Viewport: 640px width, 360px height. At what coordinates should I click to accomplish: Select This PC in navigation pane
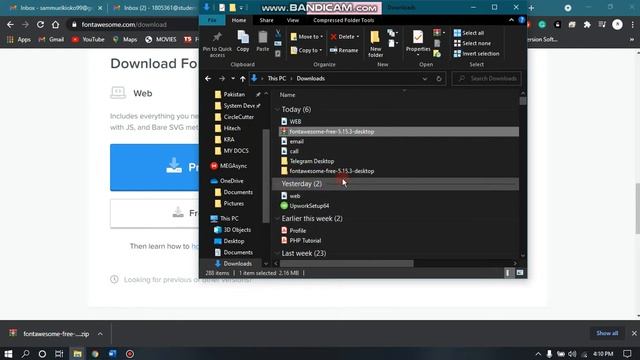click(229, 218)
